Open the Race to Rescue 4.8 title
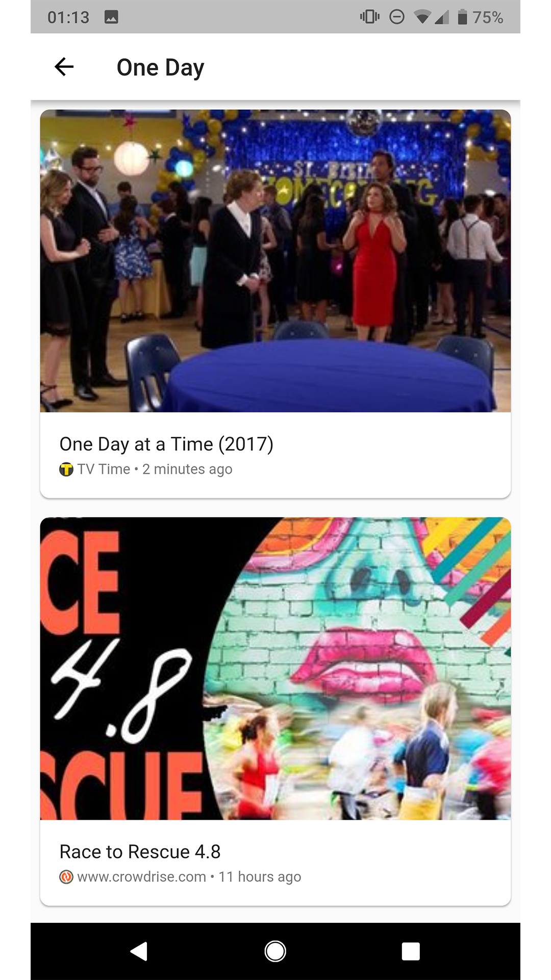The width and height of the screenshot is (551, 980). click(x=140, y=852)
